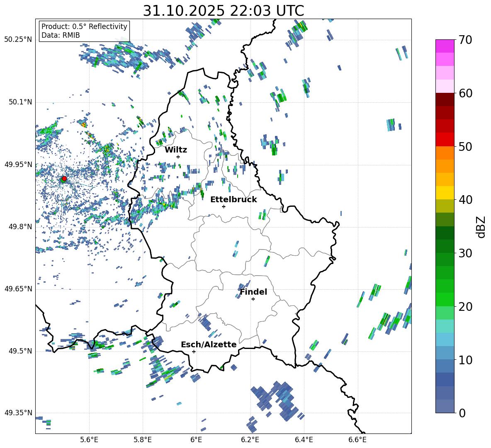Click the Esch/Alzette location cross marker
Screen dimensions: 491x448
coord(194,351)
